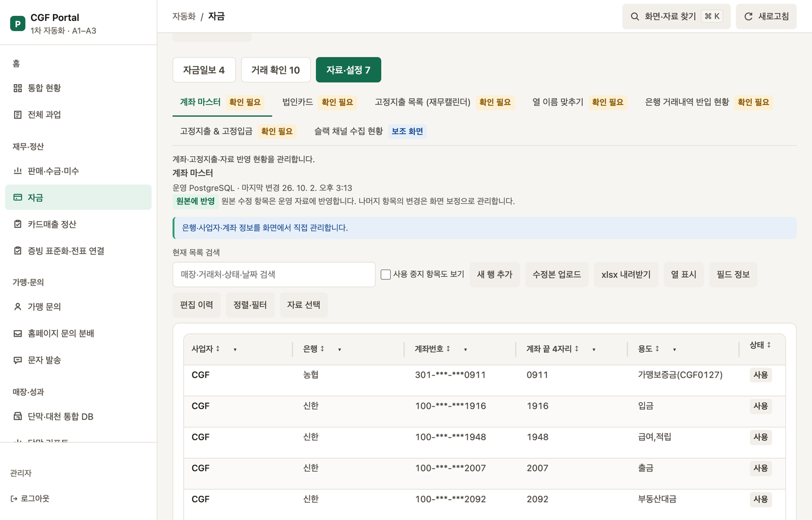
Task: Click the 카드매출 정산 clipboard icon
Action: [17, 224]
